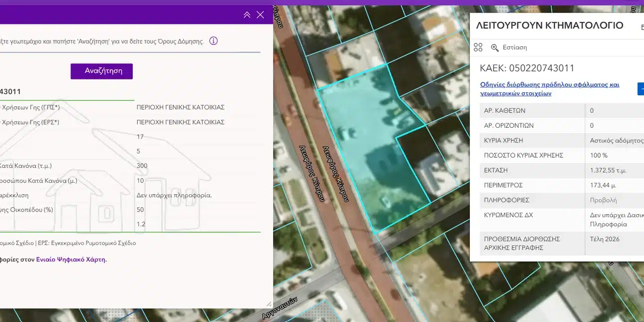This screenshot has height=322, width=644.
Task: Click the Τέλη 2026 deadline value
Action: pyautogui.click(x=604, y=239)
